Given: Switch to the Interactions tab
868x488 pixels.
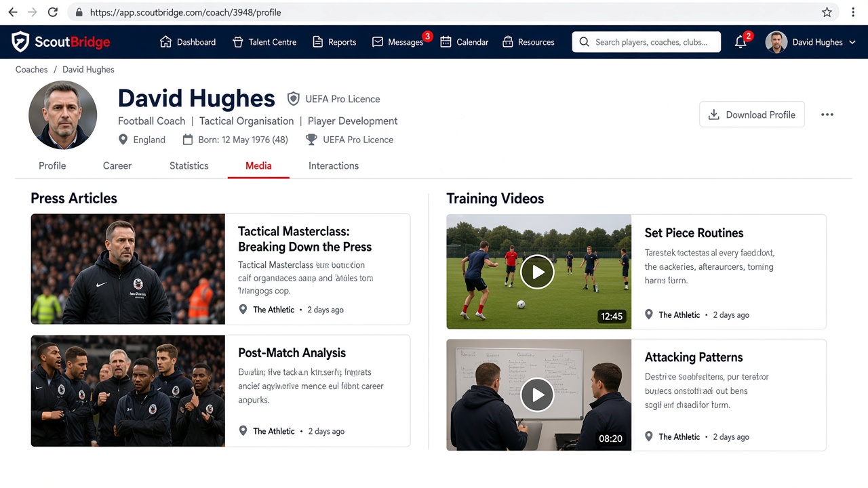Looking at the screenshot, I should (x=334, y=165).
